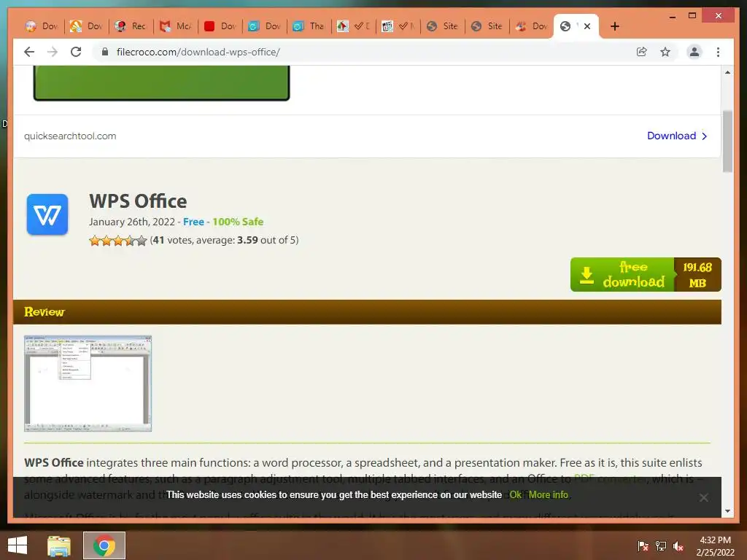
Task: Open the cookie 'More info' link
Action: (x=549, y=495)
